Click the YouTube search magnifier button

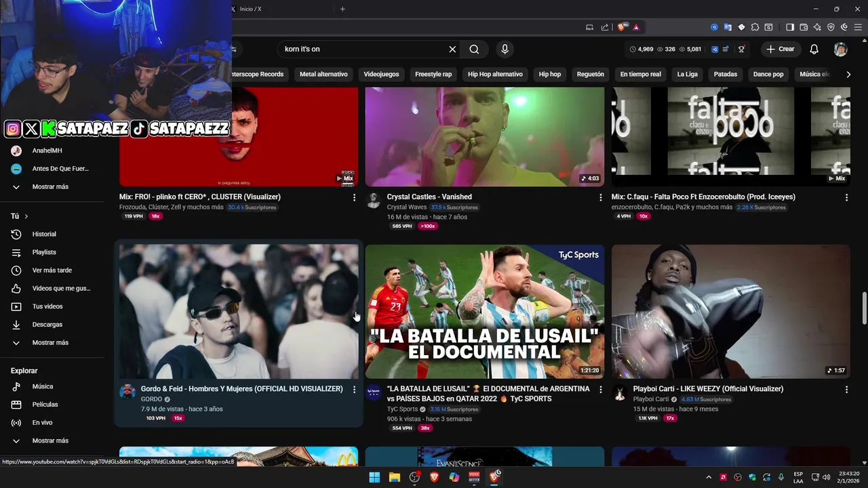tap(474, 49)
